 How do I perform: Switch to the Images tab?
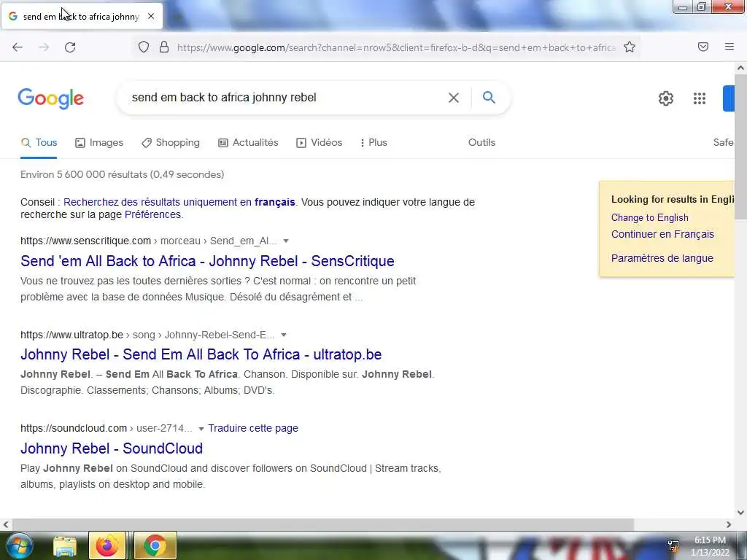pos(99,142)
